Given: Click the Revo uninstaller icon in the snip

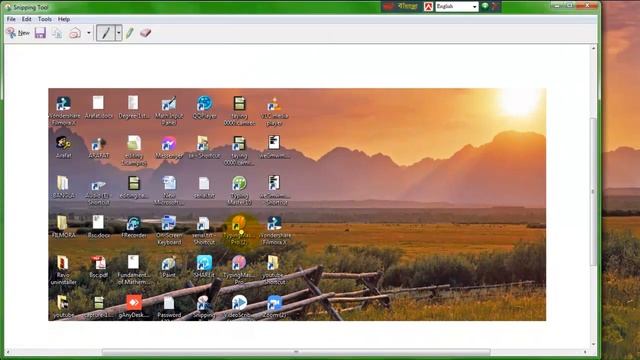Looking at the screenshot, I should [x=63, y=269].
